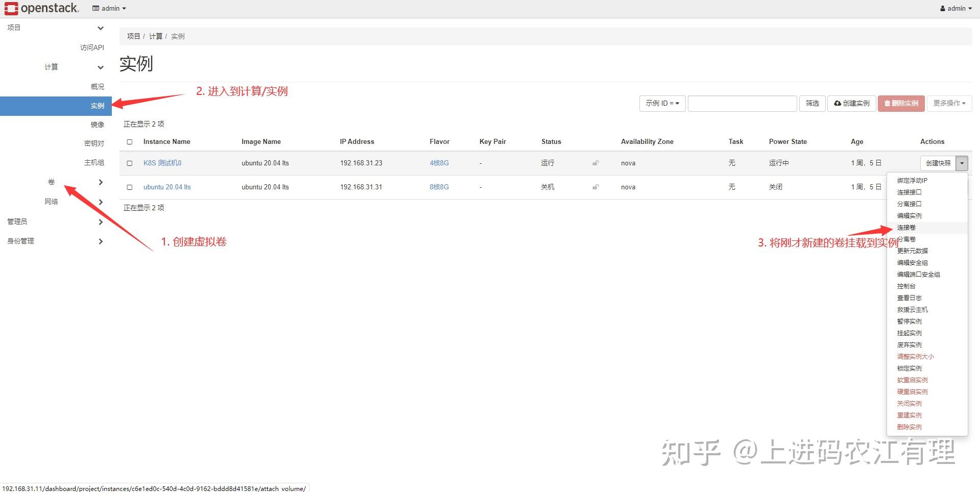Click the cloud icon on the 创建实例 button
Image resolution: width=980 pixels, height=492 pixels.
click(x=837, y=103)
